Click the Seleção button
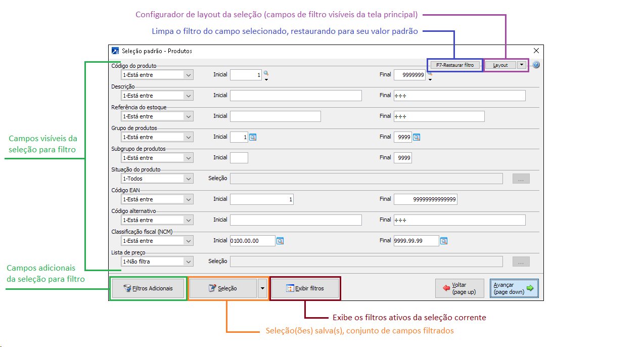 pos(223,288)
